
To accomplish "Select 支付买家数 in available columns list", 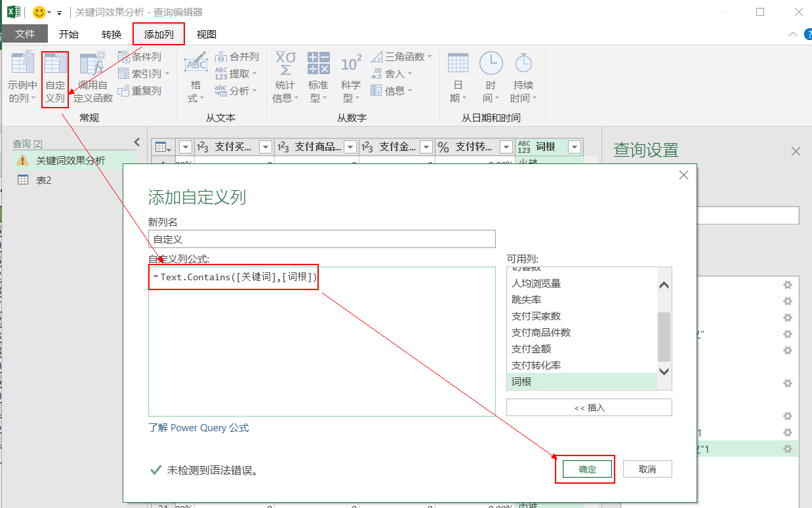I will click(582, 316).
